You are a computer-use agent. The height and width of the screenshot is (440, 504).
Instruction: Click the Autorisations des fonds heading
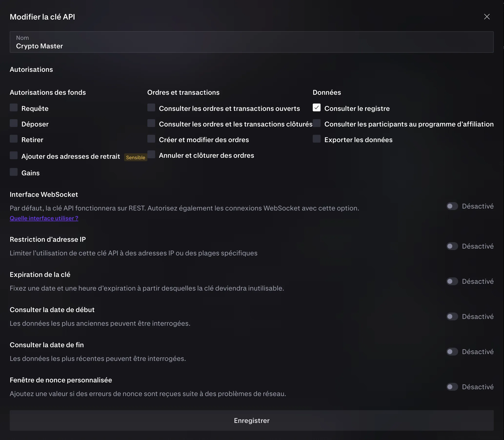click(48, 92)
